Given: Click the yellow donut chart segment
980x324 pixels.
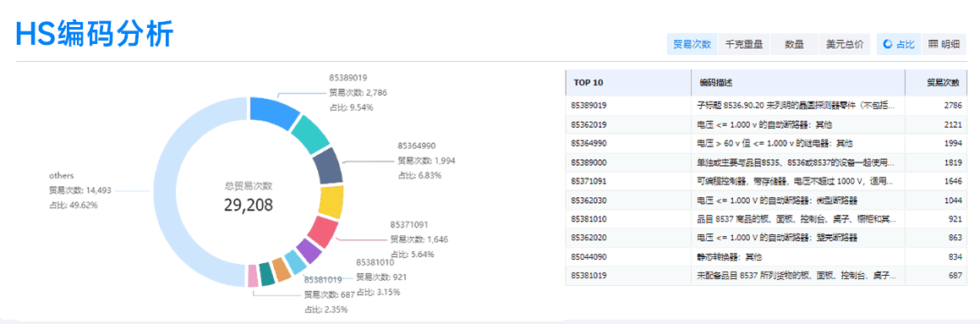Looking at the screenshot, I should [x=330, y=201].
